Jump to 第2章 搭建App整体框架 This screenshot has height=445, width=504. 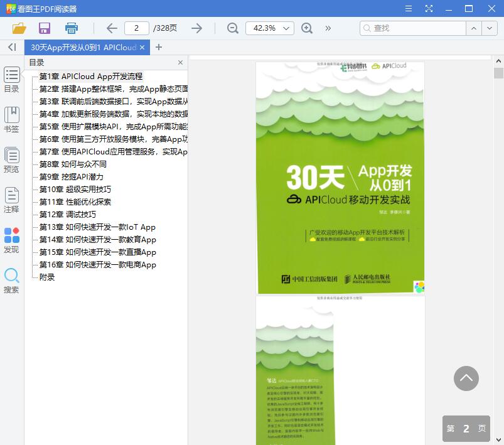(x=114, y=88)
